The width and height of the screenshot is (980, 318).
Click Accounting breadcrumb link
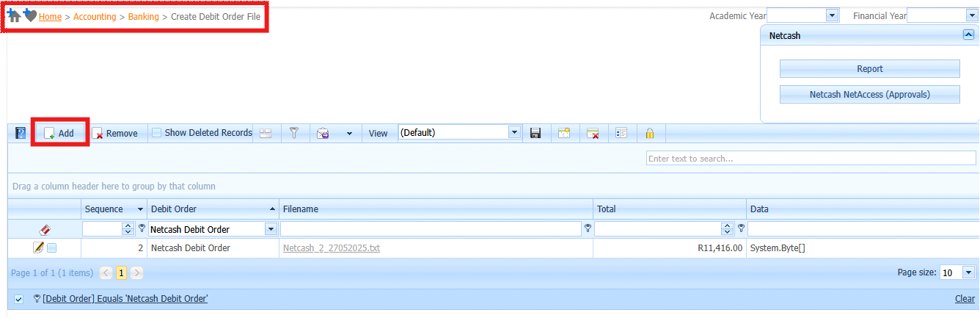click(95, 16)
